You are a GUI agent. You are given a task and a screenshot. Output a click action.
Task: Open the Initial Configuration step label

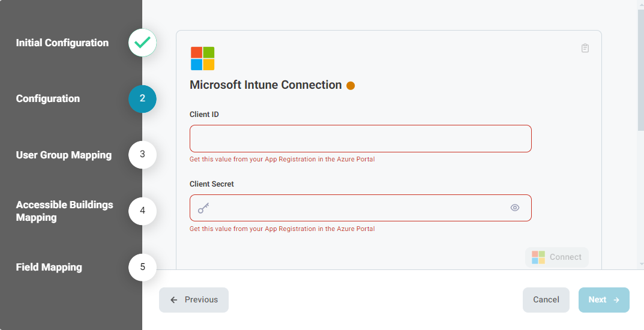pyautogui.click(x=62, y=43)
